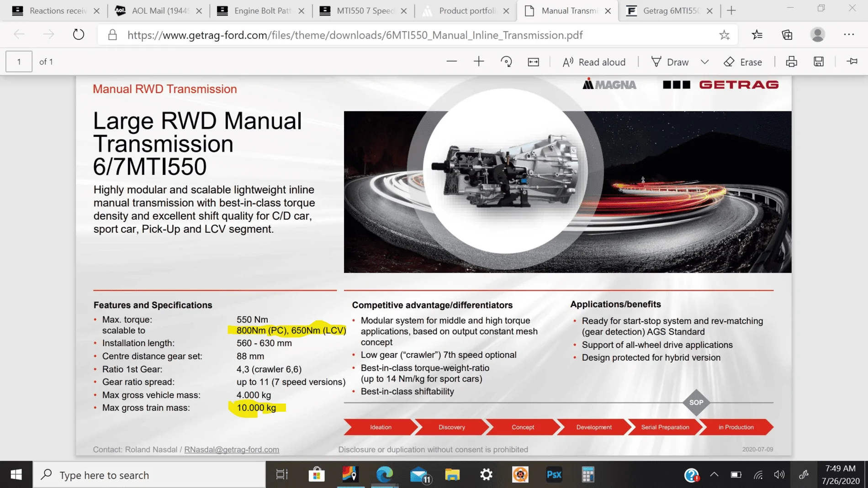Select the Draw tool
The image size is (868, 488).
click(x=670, y=62)
